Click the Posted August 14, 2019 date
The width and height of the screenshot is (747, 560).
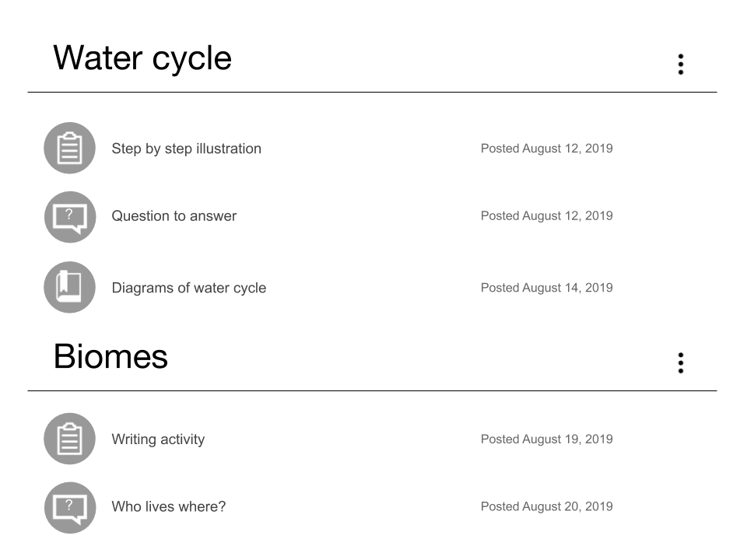click(x=546, y=288)
